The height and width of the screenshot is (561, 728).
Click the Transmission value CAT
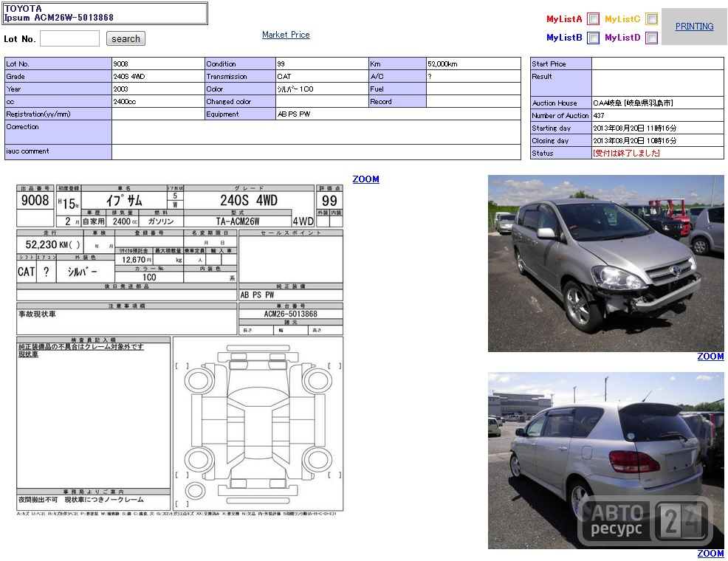pyautogui.click(x=284, y=77)
